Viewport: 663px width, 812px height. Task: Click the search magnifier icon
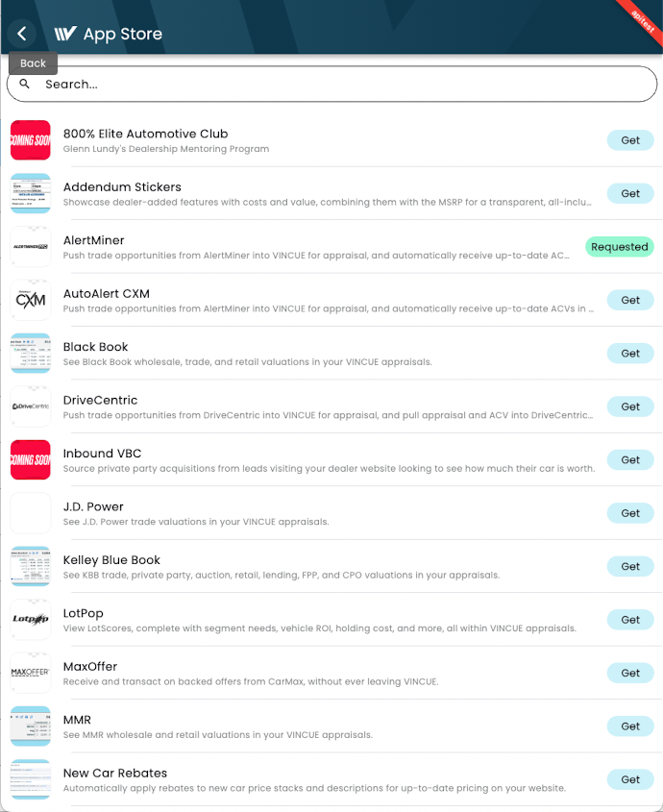(25, 84)
